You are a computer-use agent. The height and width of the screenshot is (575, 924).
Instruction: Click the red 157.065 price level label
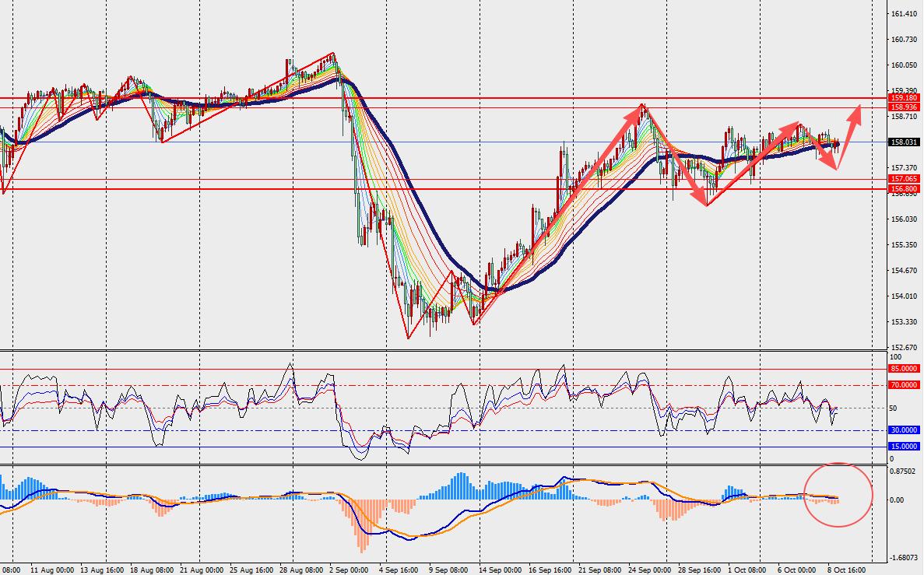pyautogui.click(x=904, y=179)
